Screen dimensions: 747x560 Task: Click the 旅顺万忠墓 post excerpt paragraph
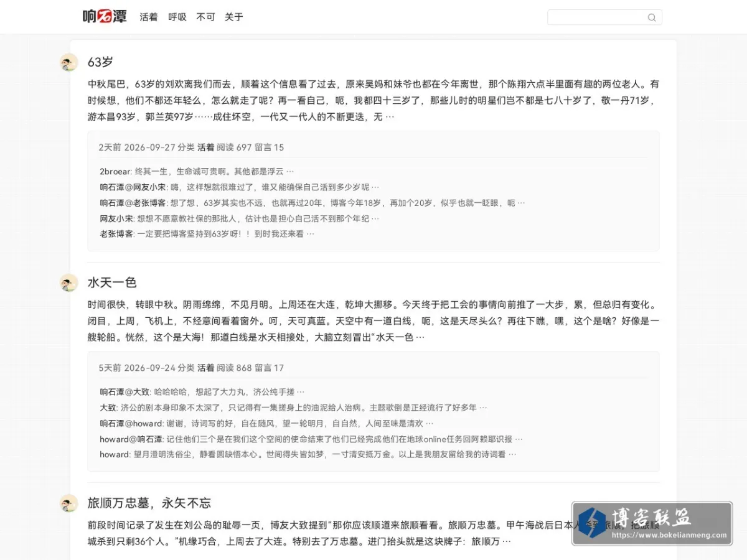[x=374, y=533]
